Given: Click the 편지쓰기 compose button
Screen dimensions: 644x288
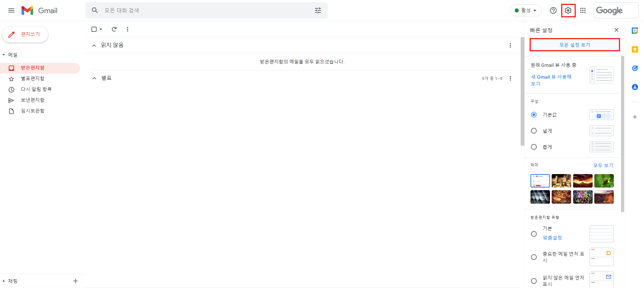Looking at the screenshot, I should pos(25,34).
